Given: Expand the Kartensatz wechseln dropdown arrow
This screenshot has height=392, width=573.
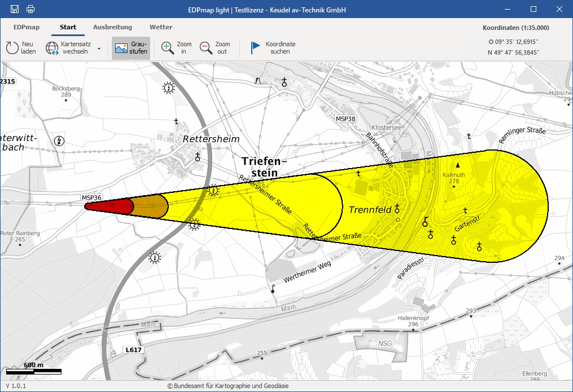Looking at the screenshot, I should [x=99, y=49].
